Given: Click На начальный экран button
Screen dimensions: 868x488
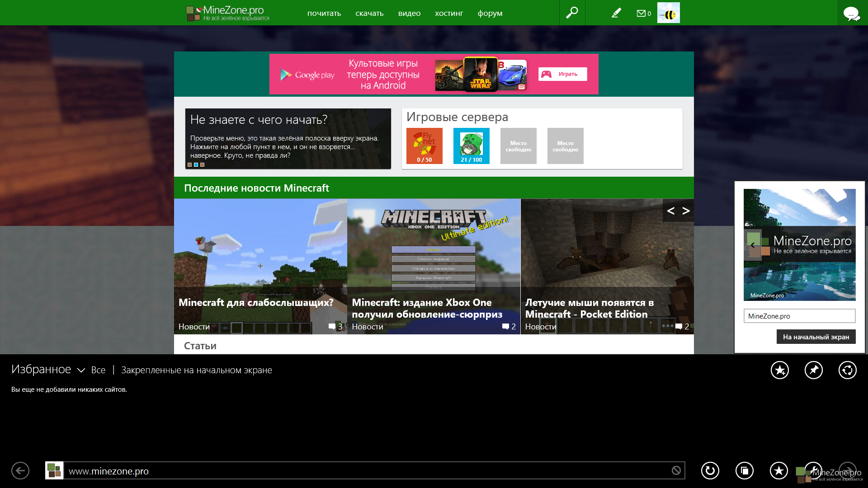Looking at the screenshot, I should point(816,337).
